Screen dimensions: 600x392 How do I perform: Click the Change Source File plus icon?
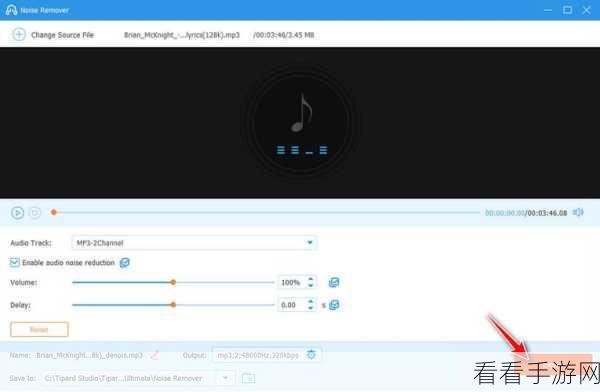click(x=19, y=34)
